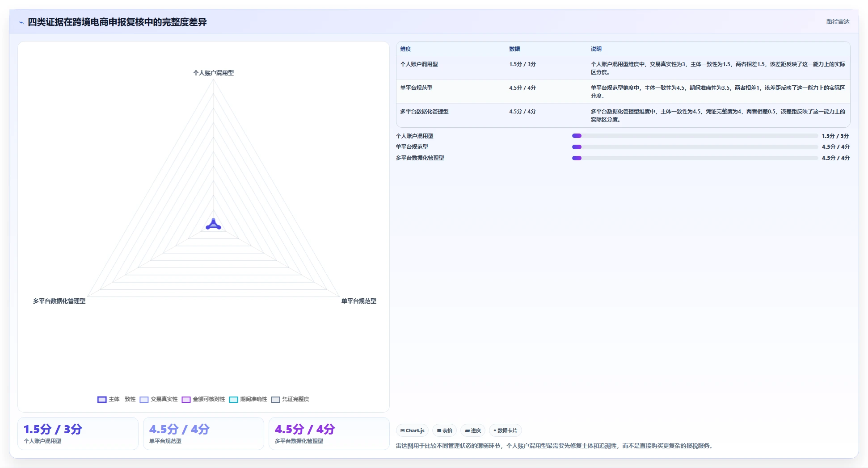Click the 说明 column header

[596, 49]
